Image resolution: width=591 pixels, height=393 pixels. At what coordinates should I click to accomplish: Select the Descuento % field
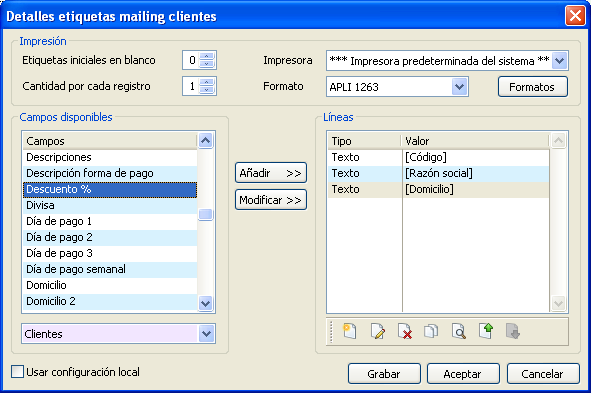(110, 190)
